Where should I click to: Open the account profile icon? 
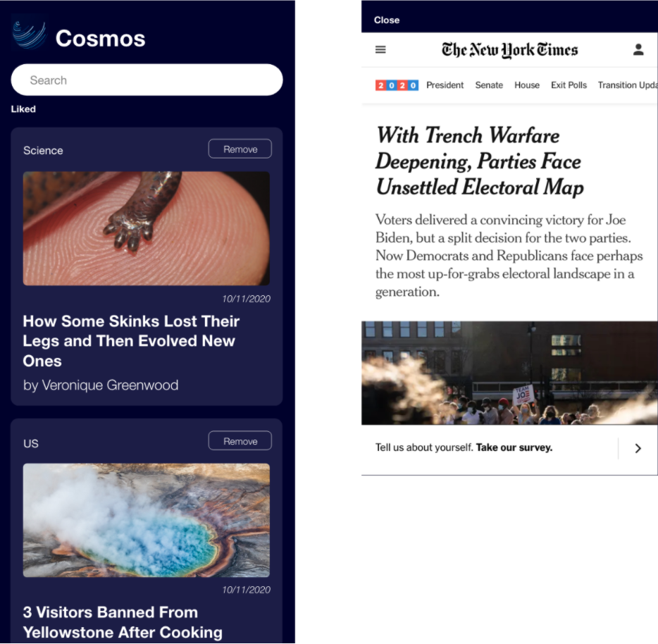point(638,49)
